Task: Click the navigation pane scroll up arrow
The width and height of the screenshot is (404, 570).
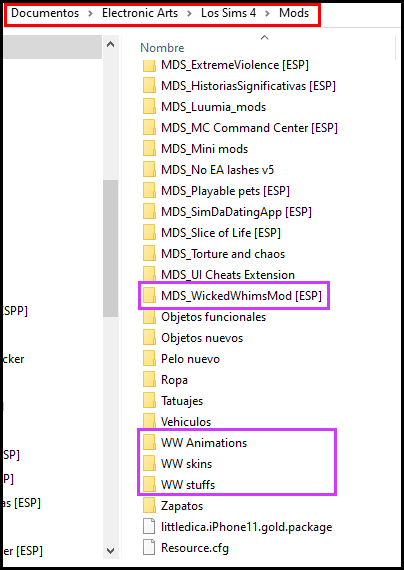Action: coord(111,44)
